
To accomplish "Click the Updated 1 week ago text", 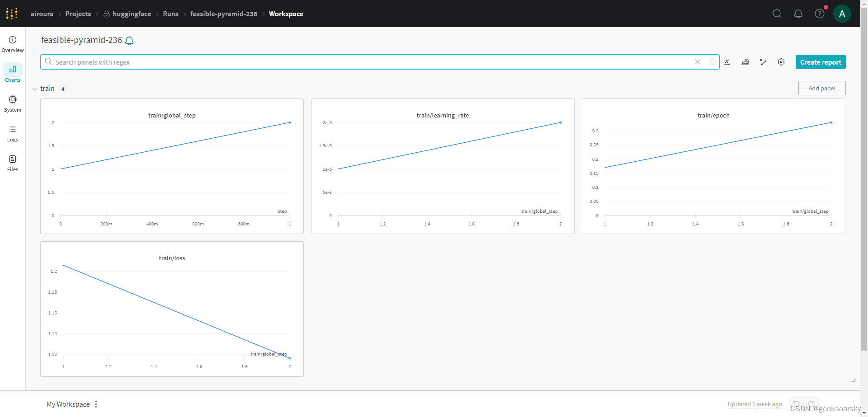I will point(755,404).
